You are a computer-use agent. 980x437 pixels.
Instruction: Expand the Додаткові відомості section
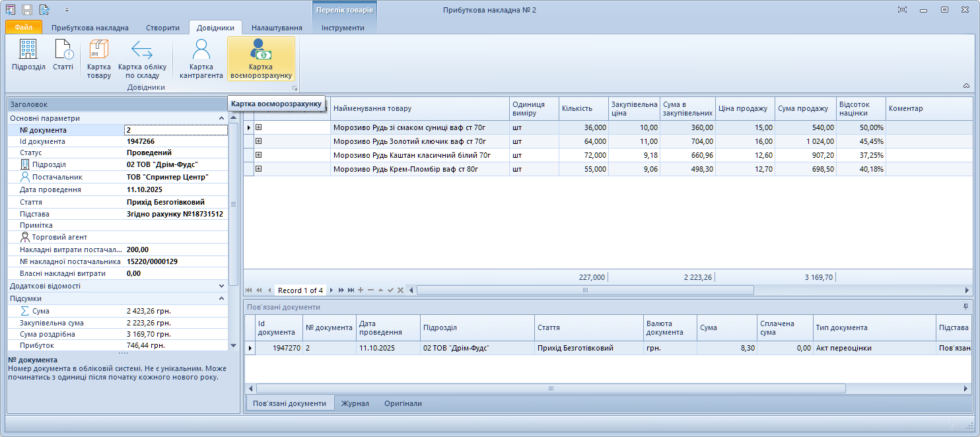point(221,286)
